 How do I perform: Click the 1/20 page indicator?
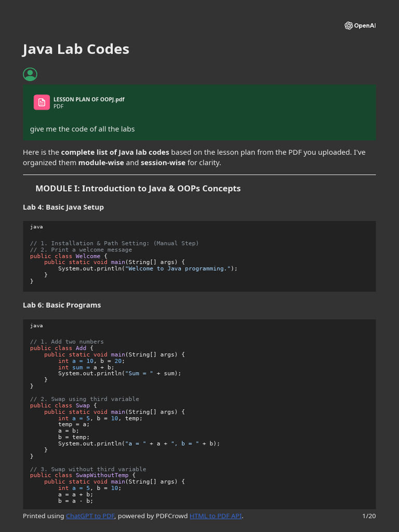pos(368,516)
